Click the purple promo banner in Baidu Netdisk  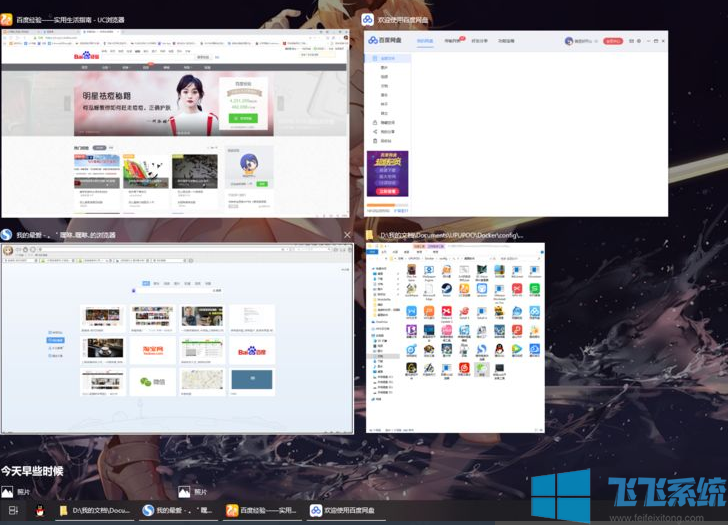[388, 174]
